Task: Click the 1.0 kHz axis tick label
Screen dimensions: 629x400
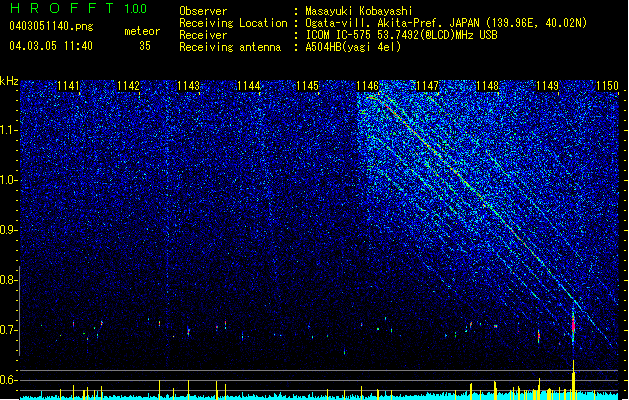Action: [x=9, y=180]
